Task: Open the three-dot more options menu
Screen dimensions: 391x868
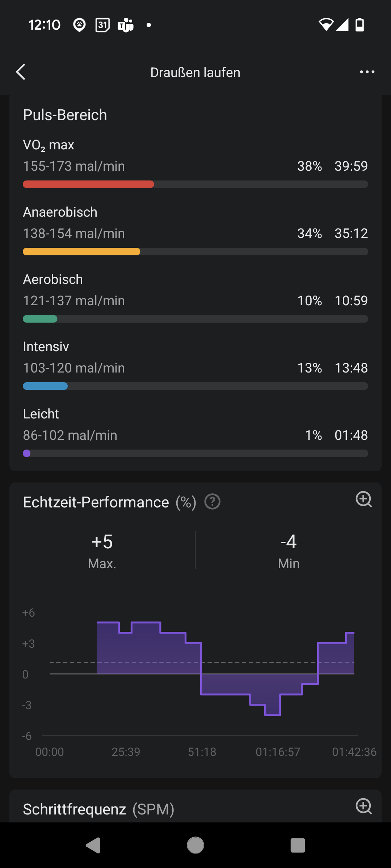Action: (367, 72)
